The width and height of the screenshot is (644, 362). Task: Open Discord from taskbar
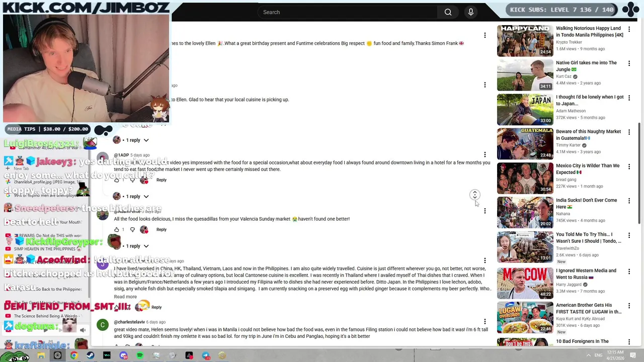click(x=123, y=356)
